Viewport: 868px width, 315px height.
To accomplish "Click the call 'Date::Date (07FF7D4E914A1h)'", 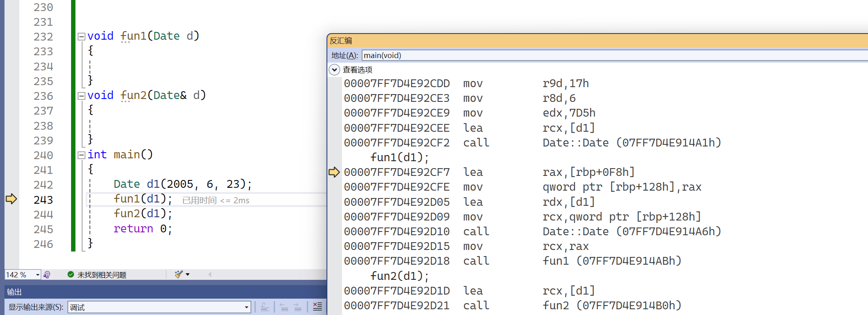I will click(x=632, y=143).
